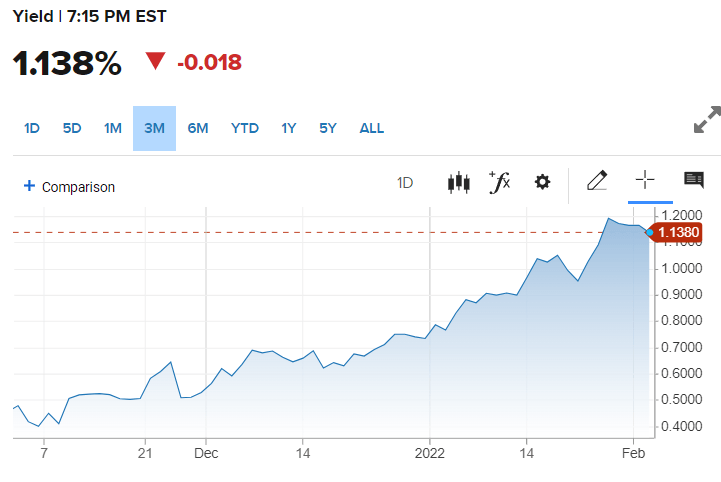Switch to the 6M time range

coord(198,128)
